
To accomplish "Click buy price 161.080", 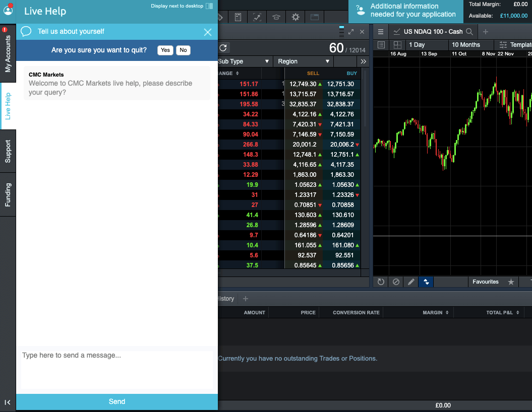I will [343, 245].
